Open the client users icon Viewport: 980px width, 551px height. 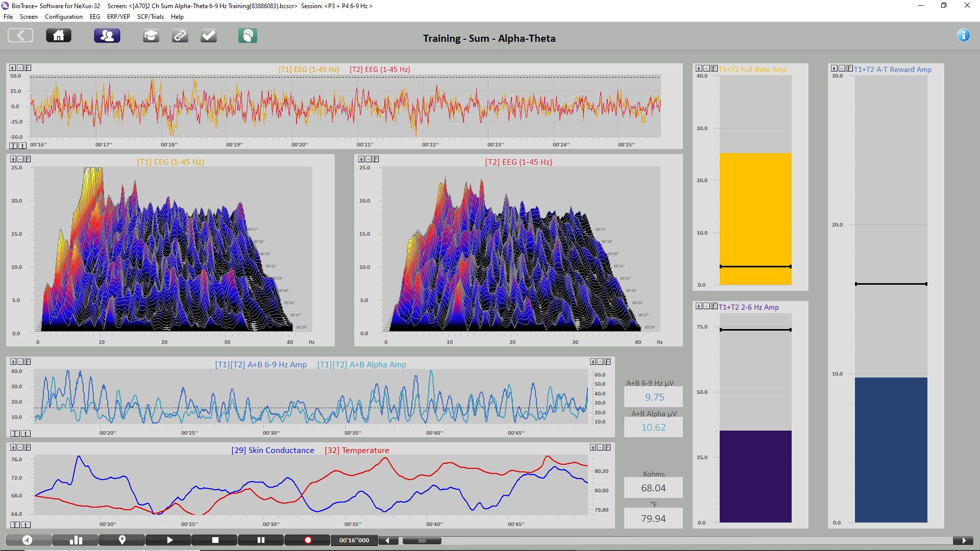[x=107, y=36]
